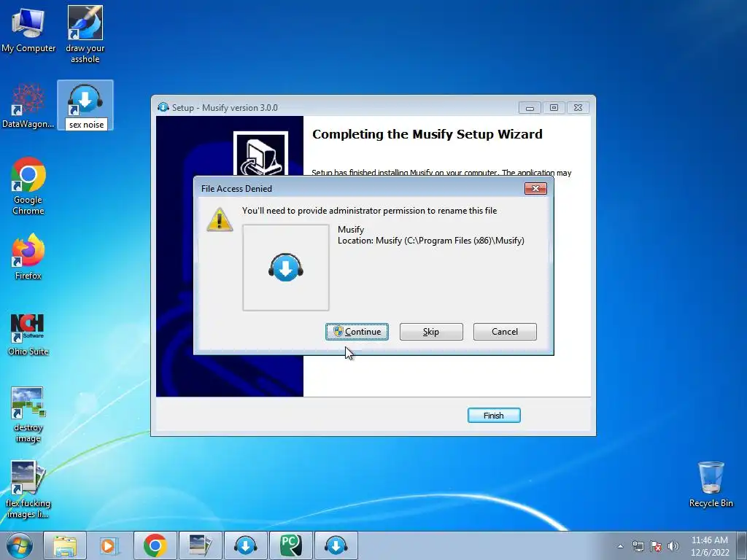Click the Skip button
Screen dimensions: 747x560
coord(431,332)
